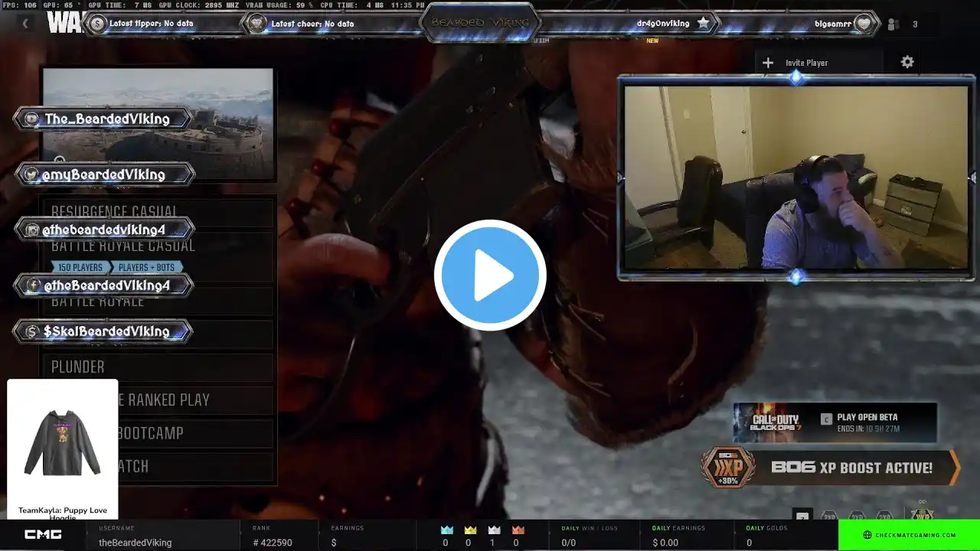
Task: Click the Bearded Viking logo at top center
Action: pos(480,23)
